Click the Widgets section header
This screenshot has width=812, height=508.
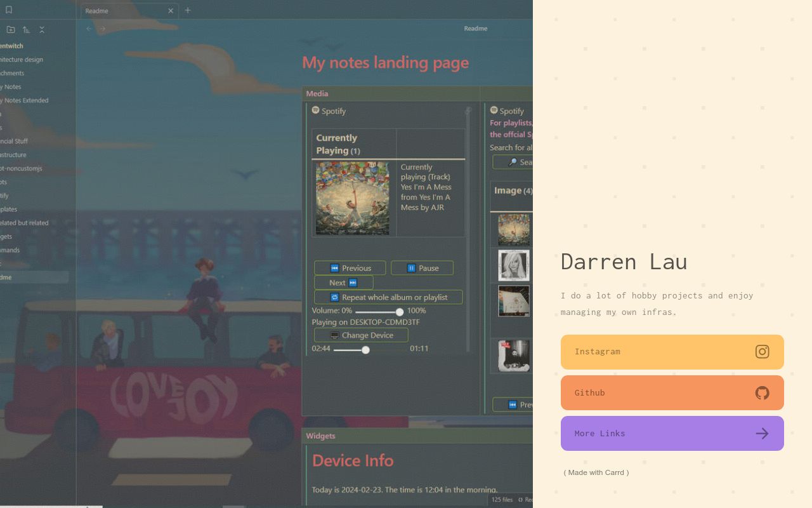point(320,436)
